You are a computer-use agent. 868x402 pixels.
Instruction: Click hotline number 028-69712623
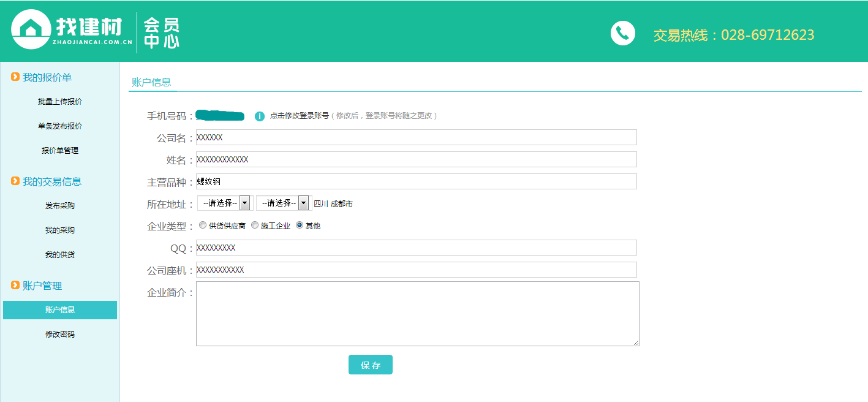(x=768, y=35)
